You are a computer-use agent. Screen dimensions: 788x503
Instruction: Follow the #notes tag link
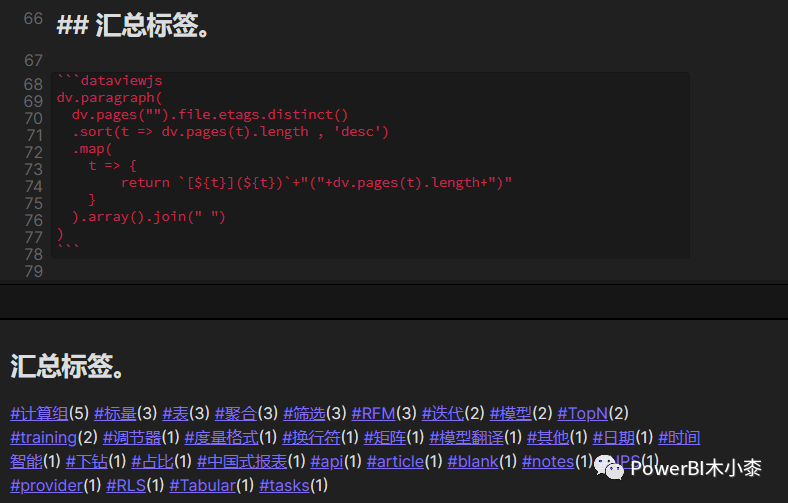pyautogui.click(x=548, y=462)
